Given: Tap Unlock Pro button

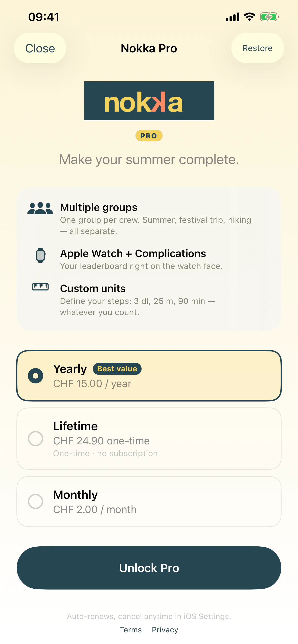Looking at the screenshot, I should pyautogui.click(x=149, y=568).
